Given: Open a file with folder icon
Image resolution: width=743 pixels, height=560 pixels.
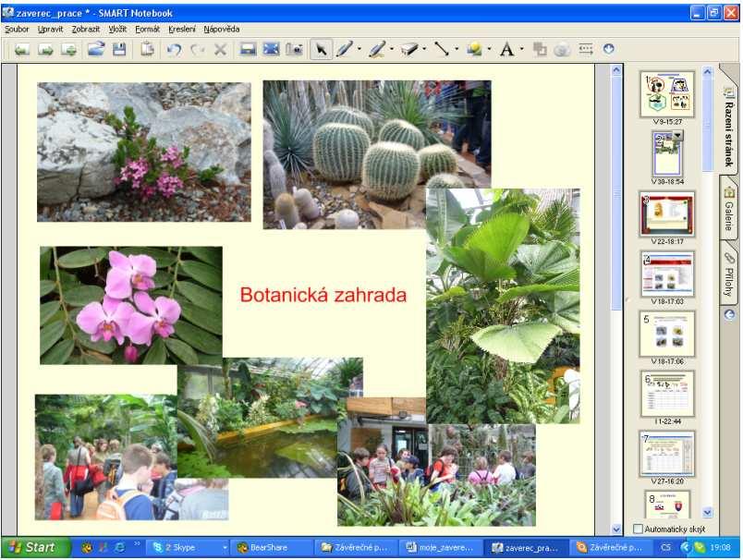Looking at the screenshot, I should 96,49.
